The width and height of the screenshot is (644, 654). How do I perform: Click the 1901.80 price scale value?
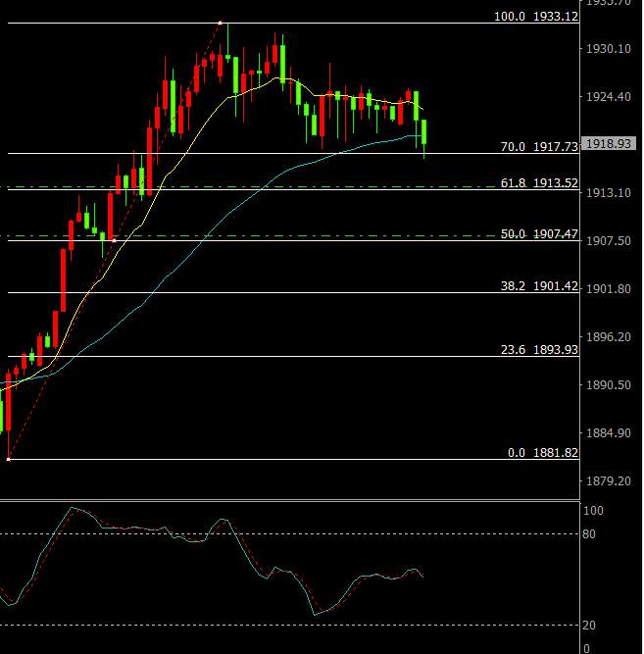[x=609, y=288]
